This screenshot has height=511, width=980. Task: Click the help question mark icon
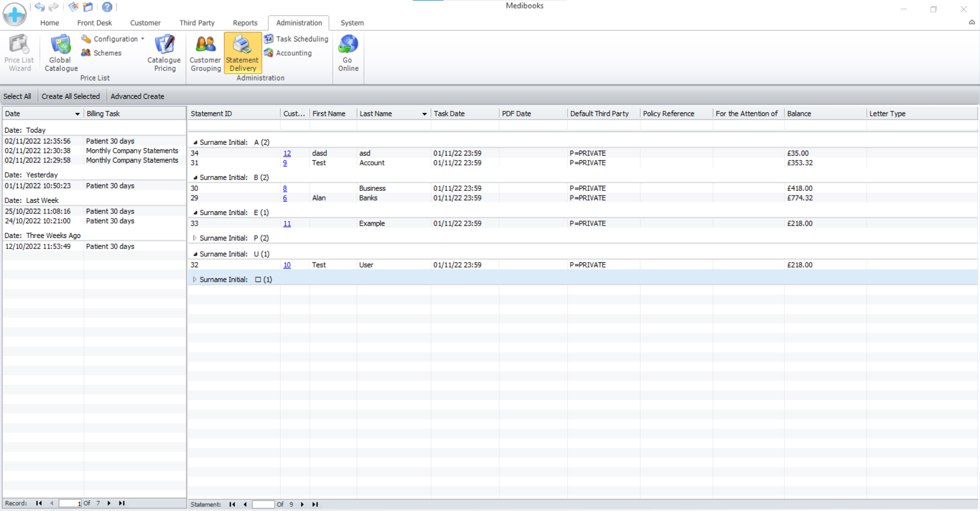[x=107, y=7]
